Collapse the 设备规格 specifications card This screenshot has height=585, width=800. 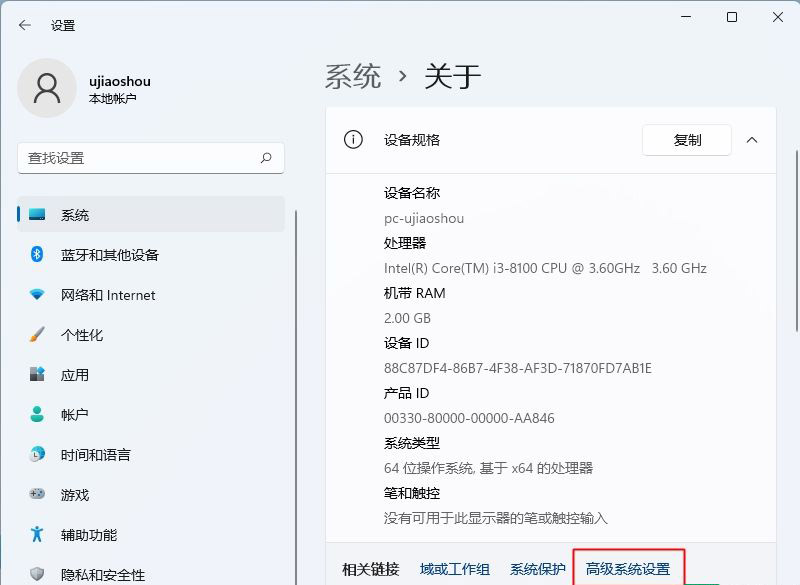tap(752, 139)
